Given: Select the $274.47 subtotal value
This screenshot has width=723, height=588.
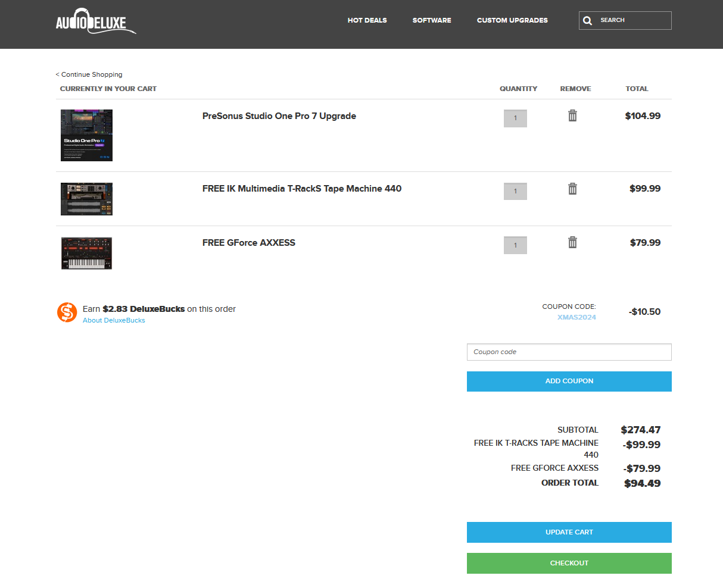Looking at the screenshot, I should [641, 430].
